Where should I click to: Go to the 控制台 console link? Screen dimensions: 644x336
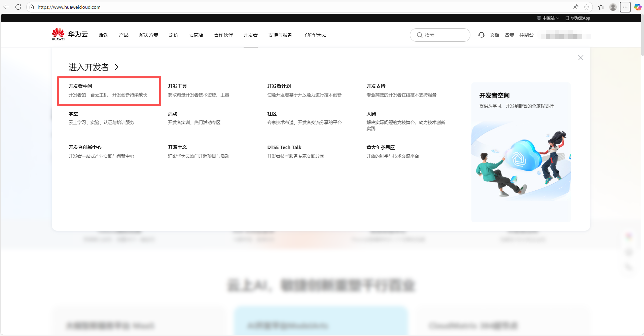click(x=527, y=35)
